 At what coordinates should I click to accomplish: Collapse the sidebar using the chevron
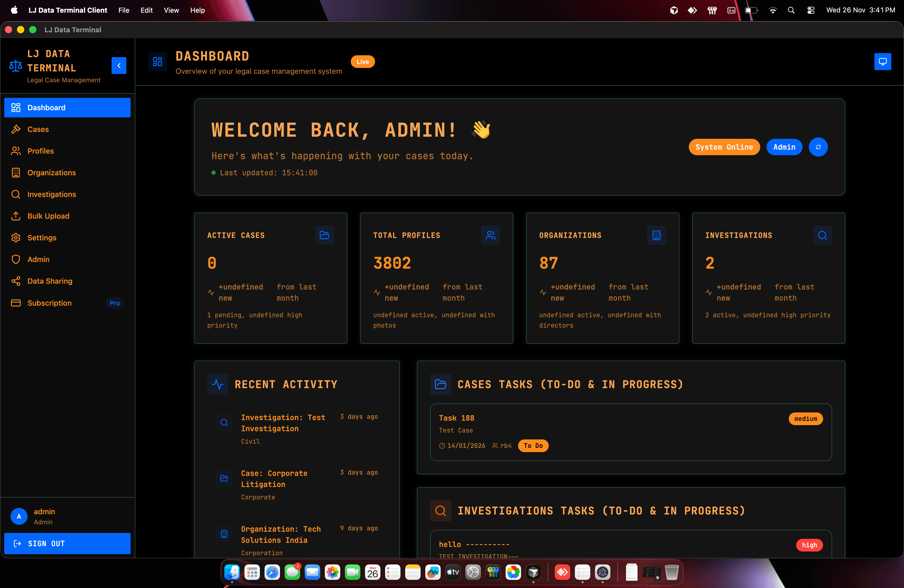(119, 65)
